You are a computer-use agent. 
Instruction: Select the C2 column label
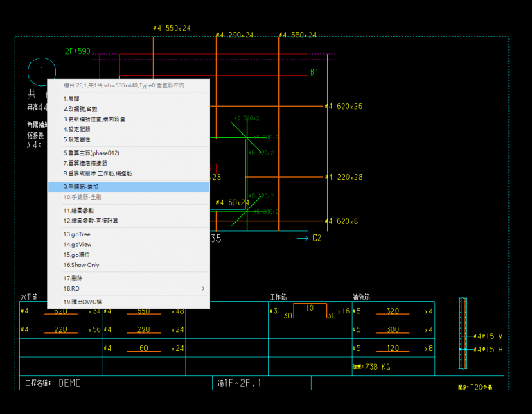317,238
